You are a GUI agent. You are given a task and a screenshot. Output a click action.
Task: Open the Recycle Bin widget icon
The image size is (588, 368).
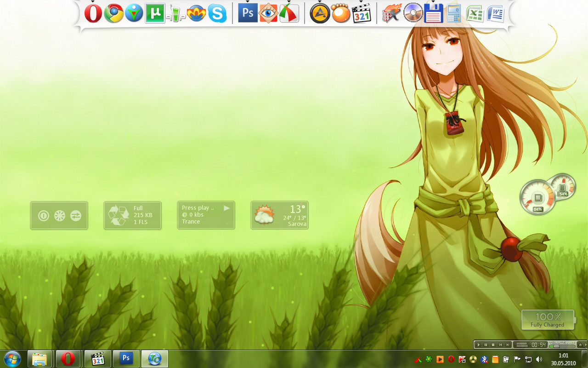pos(118,215)
